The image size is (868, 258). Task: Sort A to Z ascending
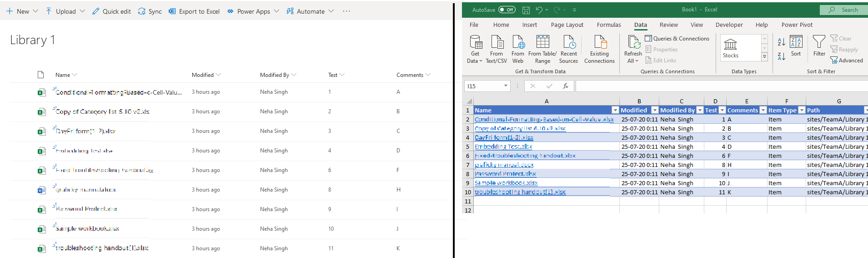[782, 42]
